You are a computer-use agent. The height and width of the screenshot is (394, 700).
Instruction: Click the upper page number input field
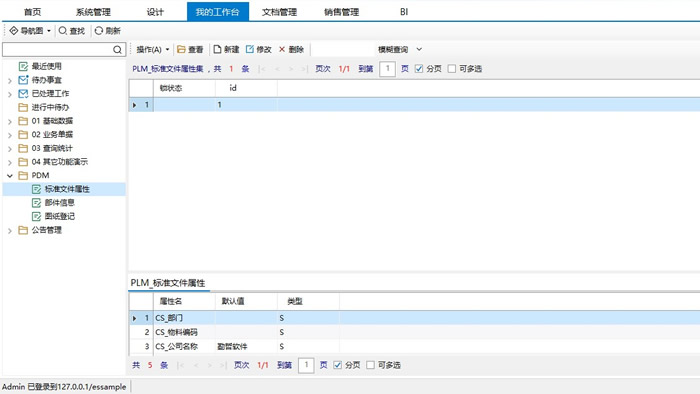[x=388, y=69]
